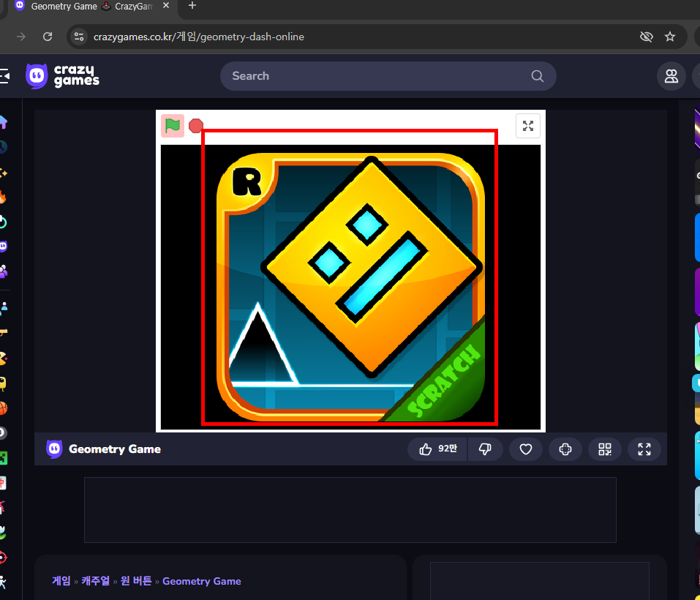Expand the game to fullscreen from the bottom bar

644,449
